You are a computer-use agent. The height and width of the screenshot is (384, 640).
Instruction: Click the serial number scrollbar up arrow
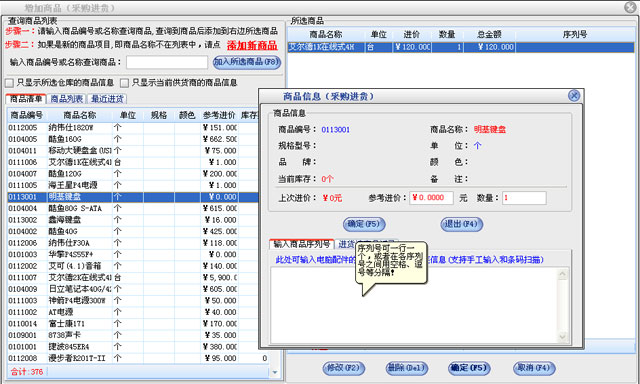pos(562,274)
